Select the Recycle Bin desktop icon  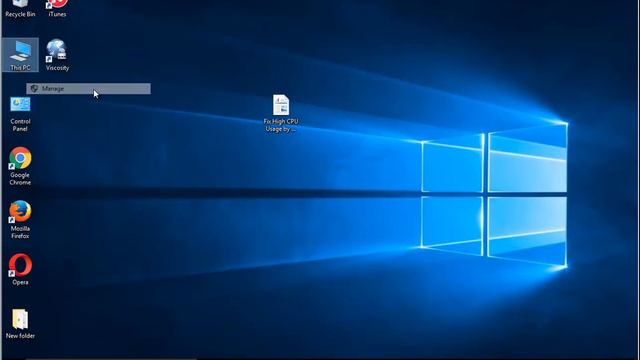tap(20, 9)
